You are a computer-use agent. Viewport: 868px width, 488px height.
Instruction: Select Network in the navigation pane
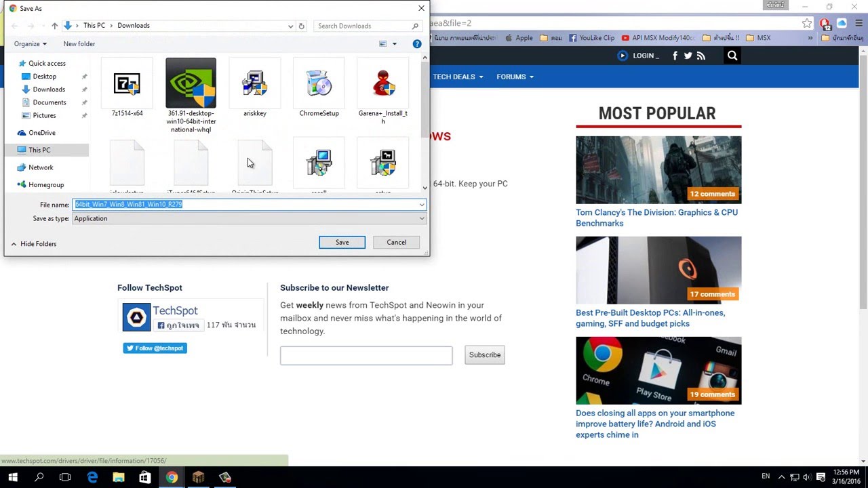click(41, 167)
